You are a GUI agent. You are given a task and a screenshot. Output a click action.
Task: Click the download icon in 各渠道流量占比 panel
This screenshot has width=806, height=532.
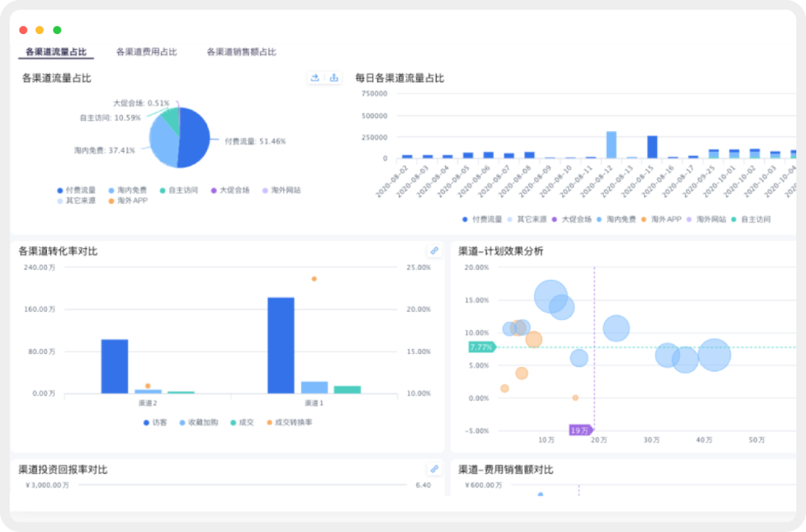click(x=333, y=78)
